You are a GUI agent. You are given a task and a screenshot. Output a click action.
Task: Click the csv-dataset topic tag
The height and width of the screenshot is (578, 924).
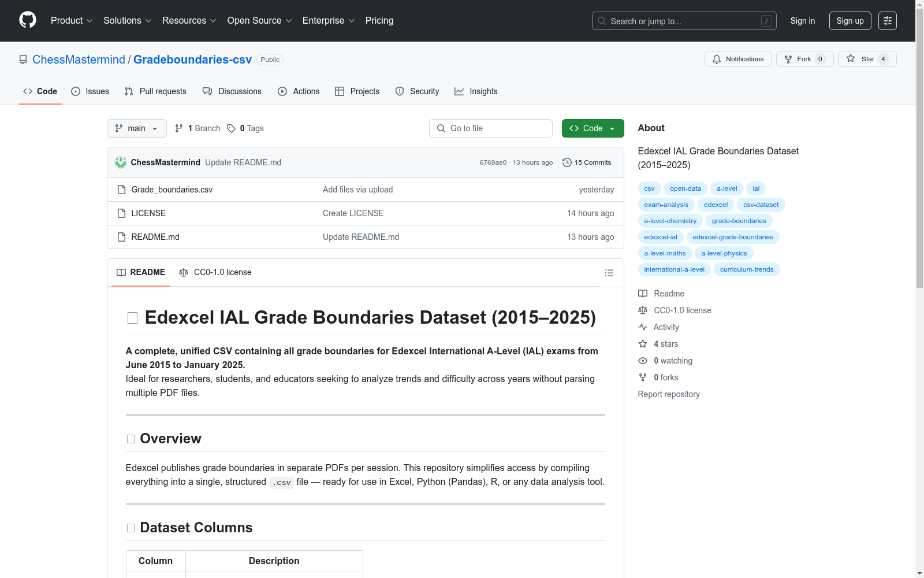pyautogui.click(x=761, y=205)
